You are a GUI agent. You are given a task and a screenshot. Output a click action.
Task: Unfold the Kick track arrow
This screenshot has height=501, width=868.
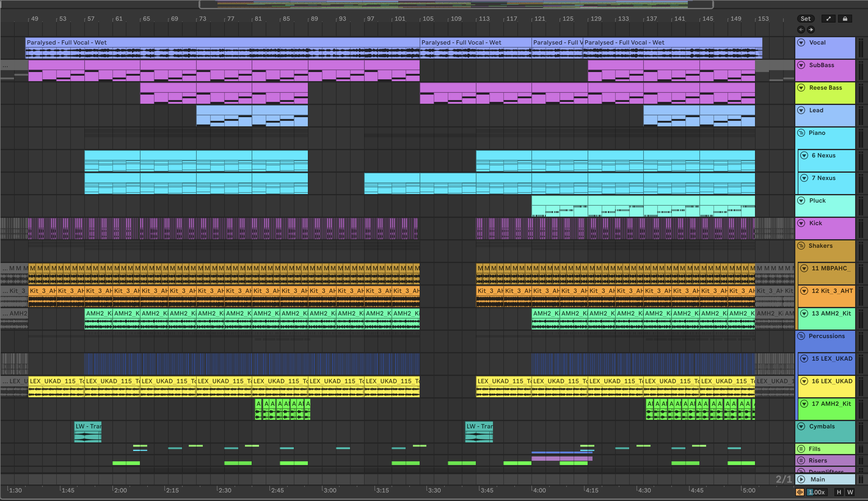[801, 223]
